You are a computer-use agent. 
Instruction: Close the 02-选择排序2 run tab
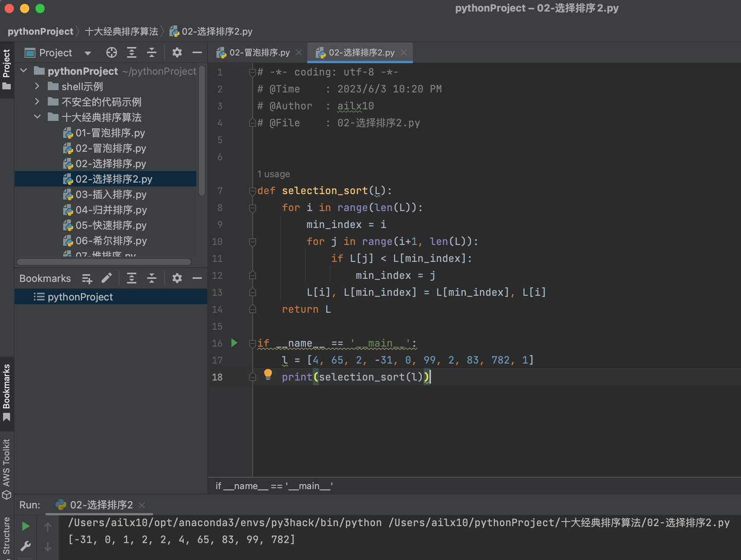142,505
